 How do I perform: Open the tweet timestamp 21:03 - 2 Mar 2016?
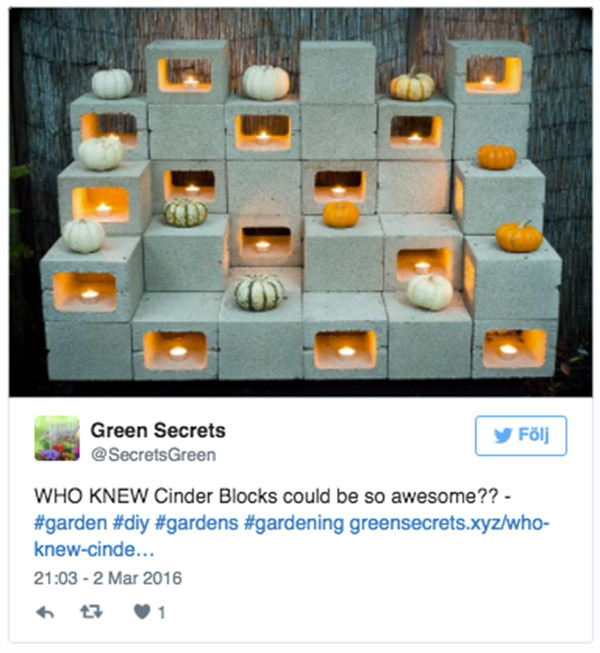click(108, 578)
